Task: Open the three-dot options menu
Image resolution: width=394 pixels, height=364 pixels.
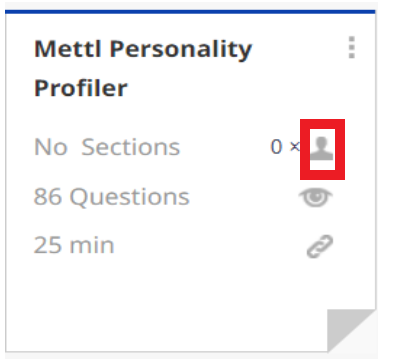Action: click(351, 47)
